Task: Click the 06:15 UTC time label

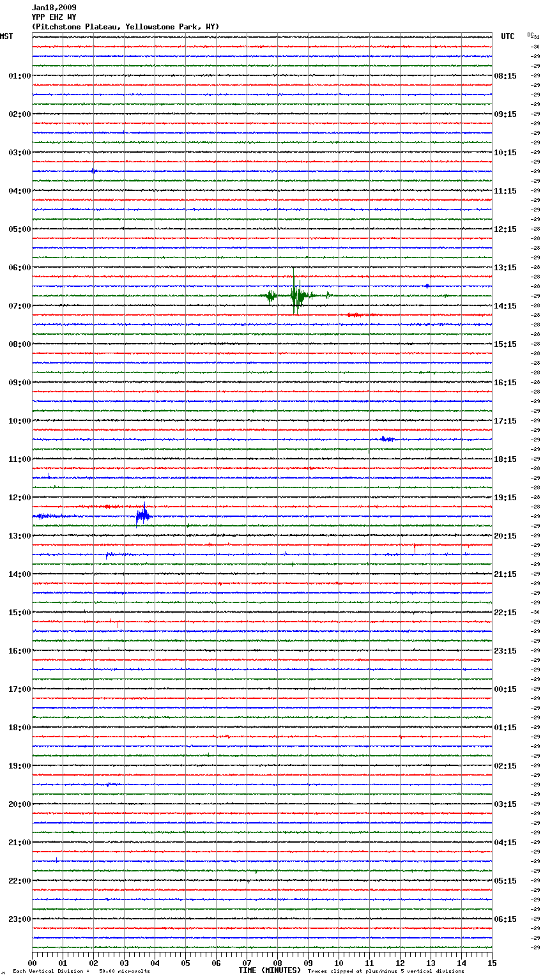Action: [505, 919]
